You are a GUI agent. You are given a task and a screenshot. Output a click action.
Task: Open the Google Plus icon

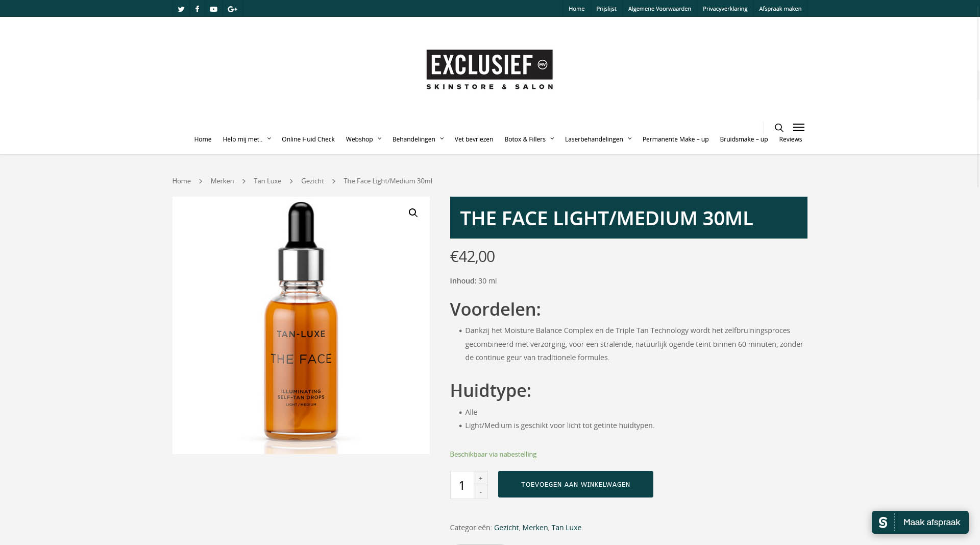click(232, 9)
